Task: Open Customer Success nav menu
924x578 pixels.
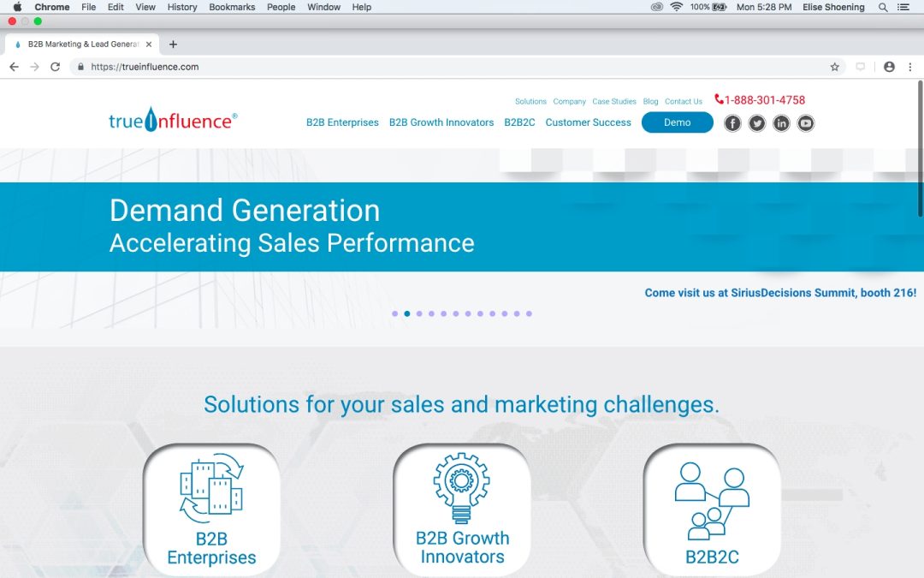Action: pyautogui.click(x=588, y=122)
